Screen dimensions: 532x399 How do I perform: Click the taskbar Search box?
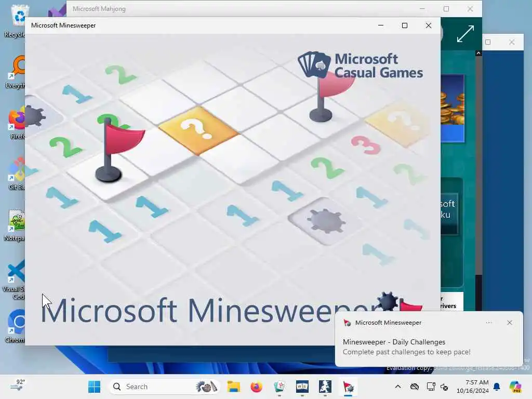pos(165,387)
